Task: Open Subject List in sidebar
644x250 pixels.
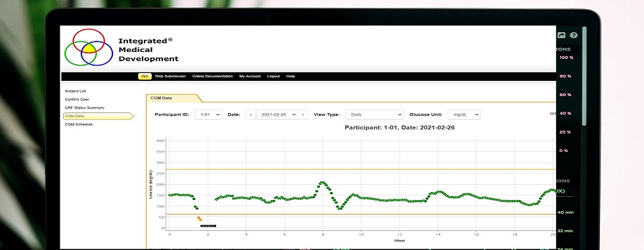Action: 75,91
